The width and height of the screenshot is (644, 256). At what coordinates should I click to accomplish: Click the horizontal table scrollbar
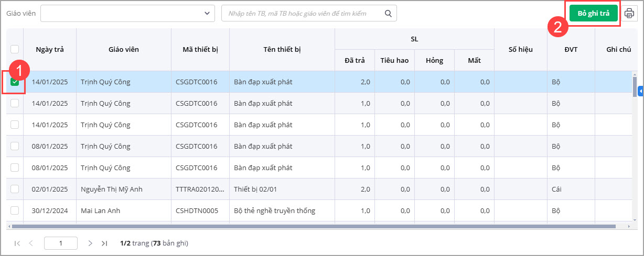click(315, 227)
